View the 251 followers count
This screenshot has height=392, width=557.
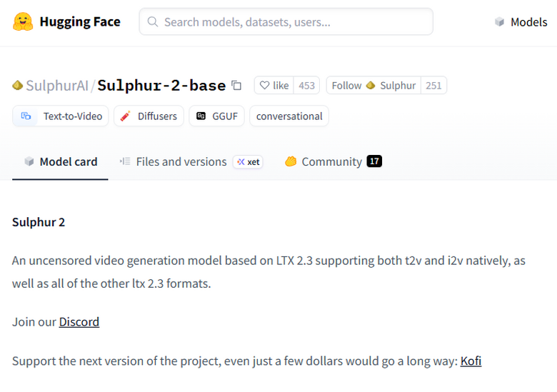pyautogui.click(x=433, y=85)
